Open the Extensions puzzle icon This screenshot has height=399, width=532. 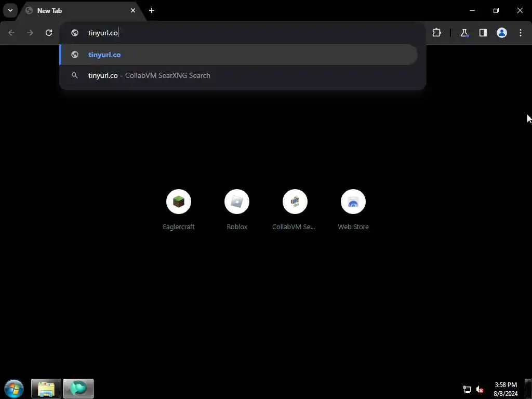(x=436, y=33)
